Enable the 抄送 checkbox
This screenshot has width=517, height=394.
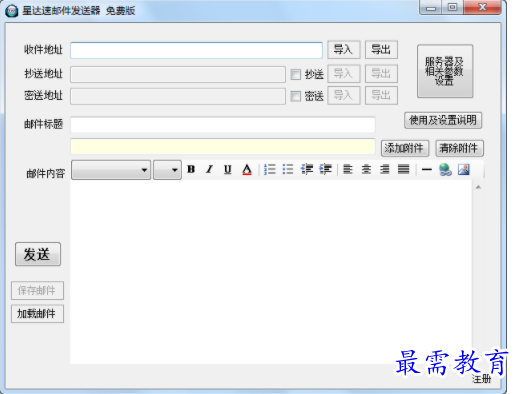click(296, 74)
